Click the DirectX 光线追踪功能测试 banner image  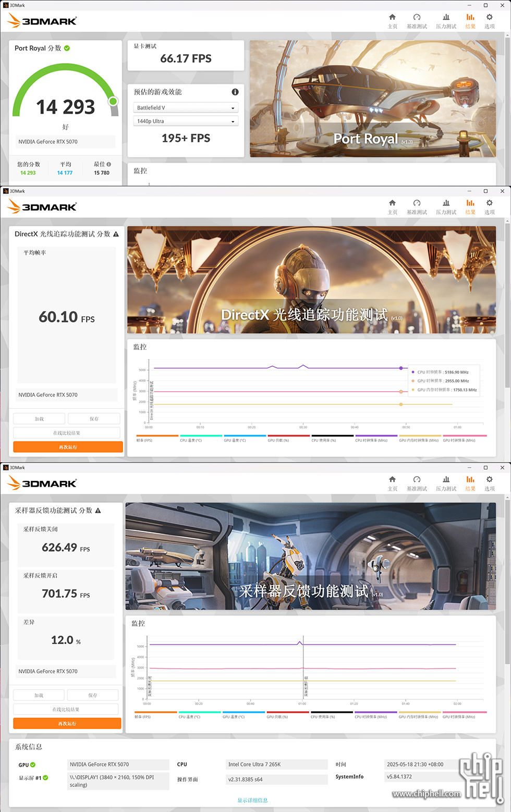coord(311,280)
